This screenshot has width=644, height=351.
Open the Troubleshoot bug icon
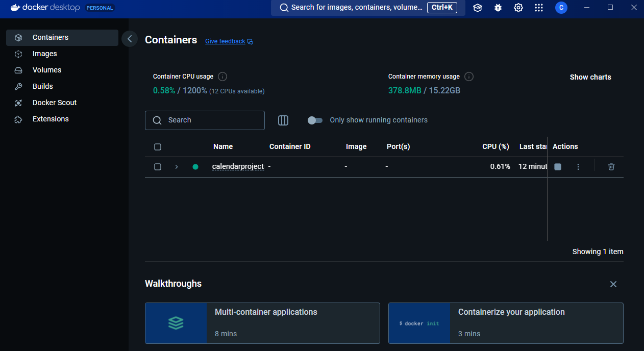click(x=498, y=8)
